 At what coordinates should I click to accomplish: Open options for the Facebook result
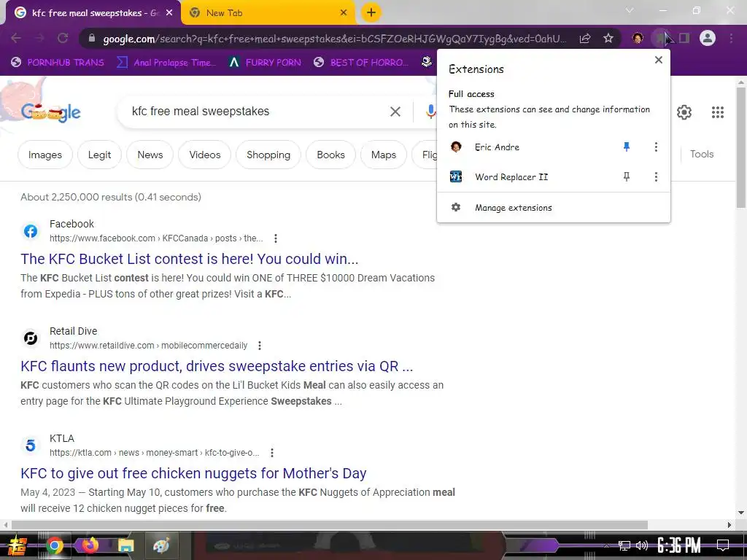275,238
